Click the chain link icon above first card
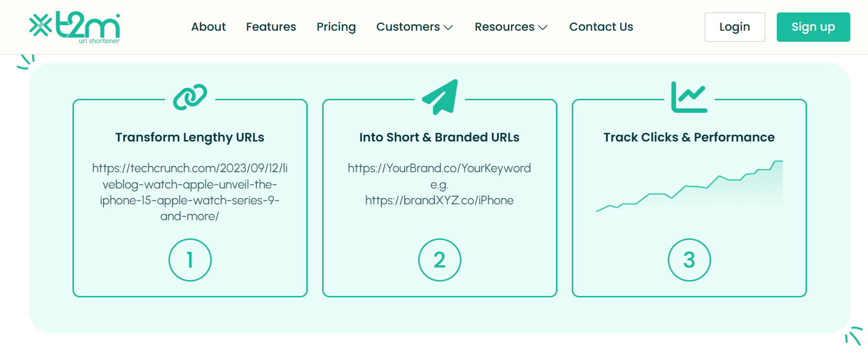 190,97
